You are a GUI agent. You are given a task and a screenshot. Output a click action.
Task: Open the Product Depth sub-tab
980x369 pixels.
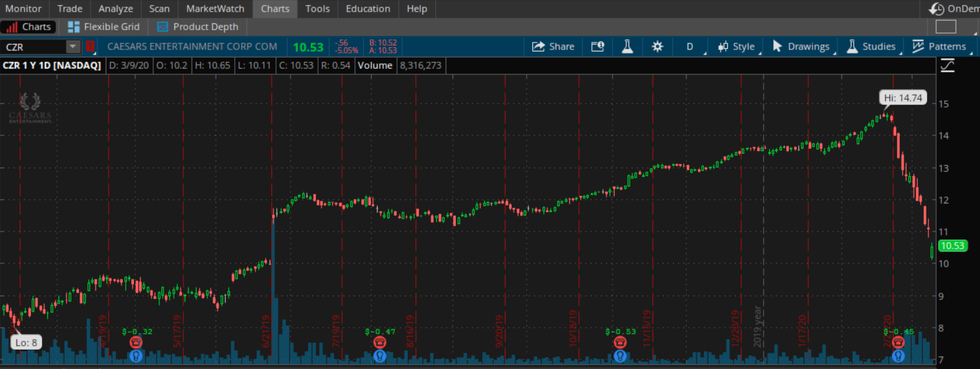(198, 27)
